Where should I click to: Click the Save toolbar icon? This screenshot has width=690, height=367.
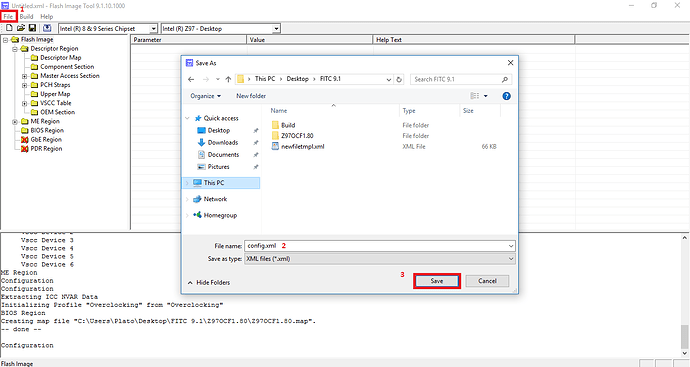[32, 28]
